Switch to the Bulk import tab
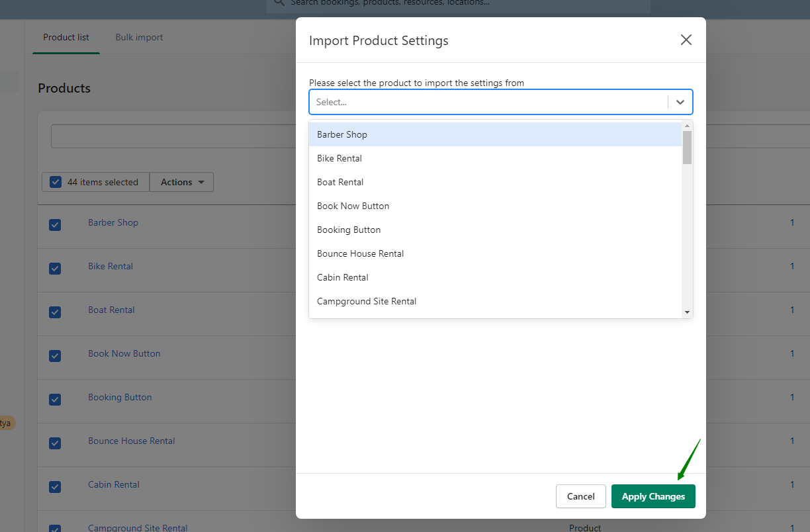Screen dimensions: 810x532 point(139,37)
